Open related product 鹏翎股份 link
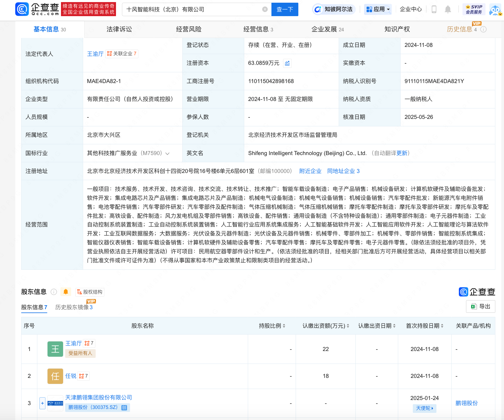 pyautogui.click(x=467, y=403)
